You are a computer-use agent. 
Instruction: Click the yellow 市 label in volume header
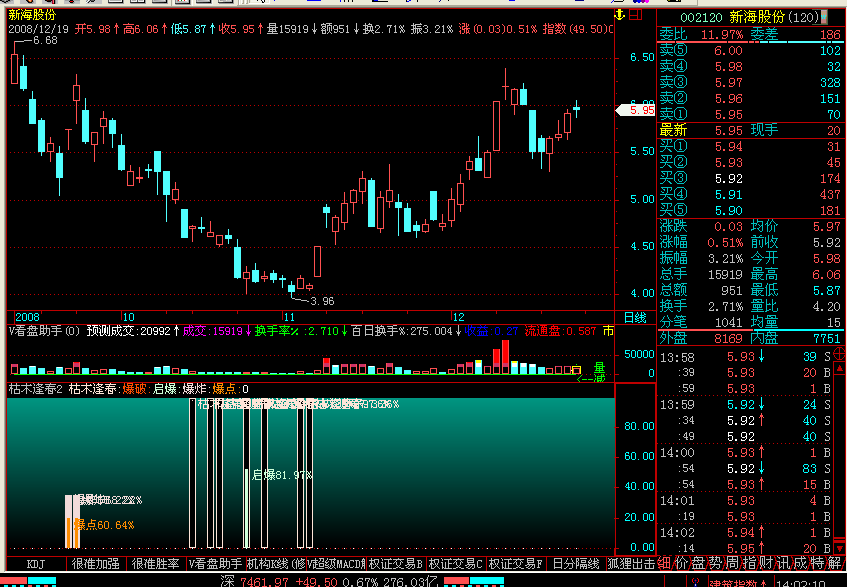pos(608,331)
